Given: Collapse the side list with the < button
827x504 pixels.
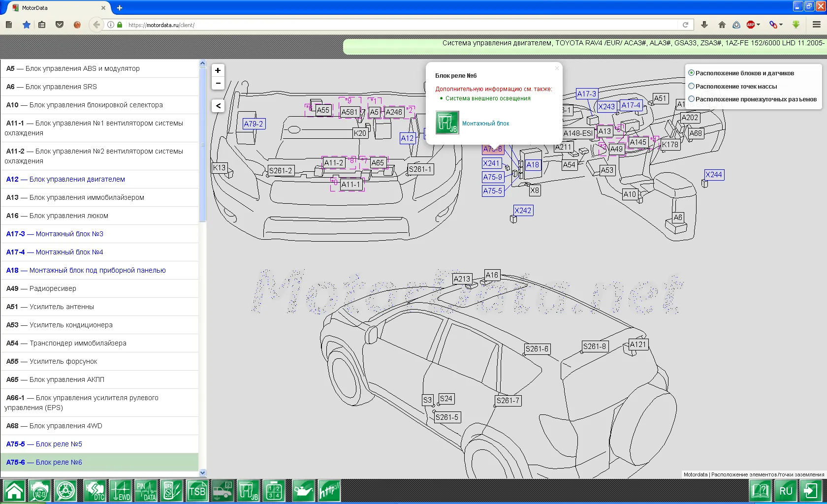Looking at the screenshot, I should coord(218,106).
